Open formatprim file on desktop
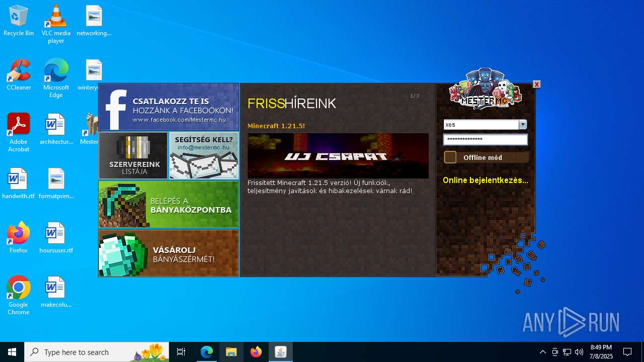Screen dimensions: 644x362 coord(56,184)
